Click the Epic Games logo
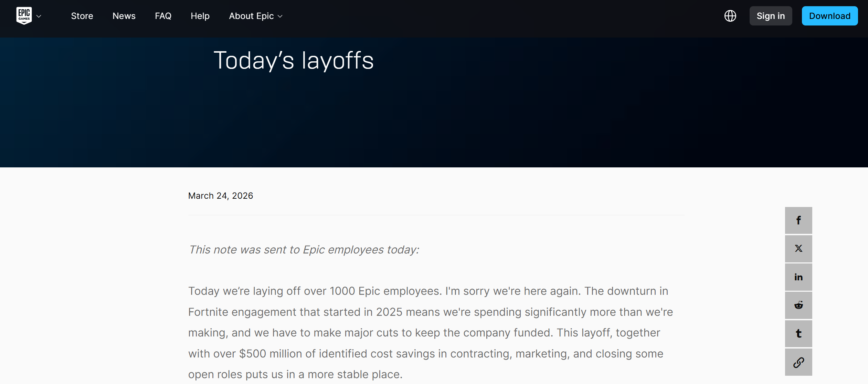Viewport: 868px width, 384px height. (24, 16)
